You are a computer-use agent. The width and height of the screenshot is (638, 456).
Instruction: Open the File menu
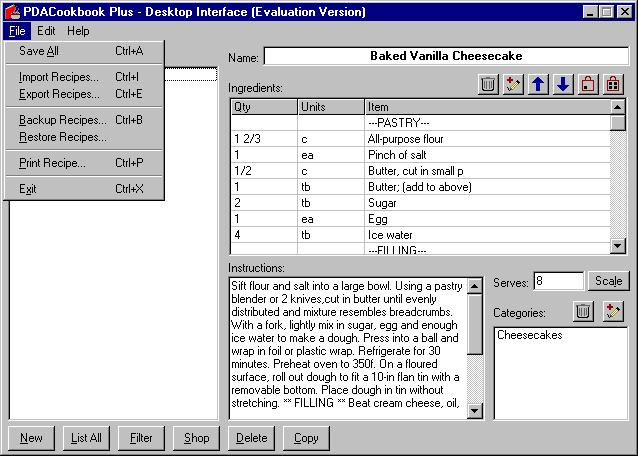click(17, 31)
